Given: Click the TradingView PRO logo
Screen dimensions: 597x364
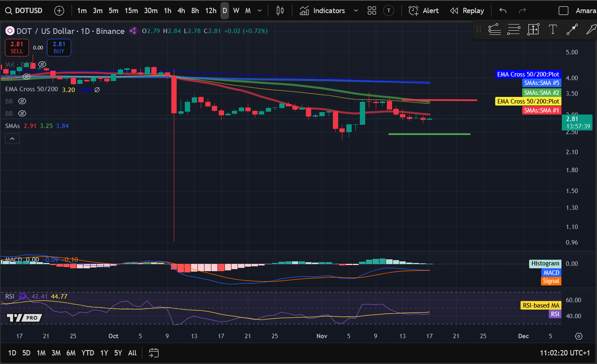Looking at the screenshot, I should 25,318.
